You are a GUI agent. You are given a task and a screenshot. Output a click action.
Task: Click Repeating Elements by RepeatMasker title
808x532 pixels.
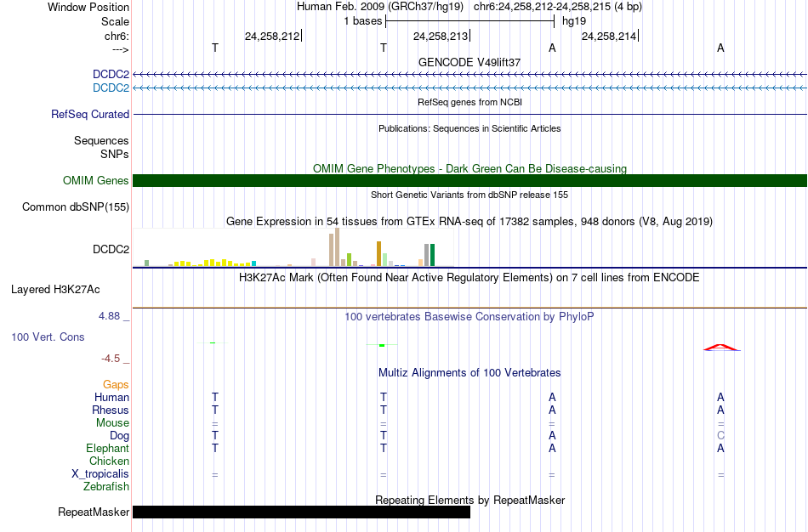coord(470,500)
